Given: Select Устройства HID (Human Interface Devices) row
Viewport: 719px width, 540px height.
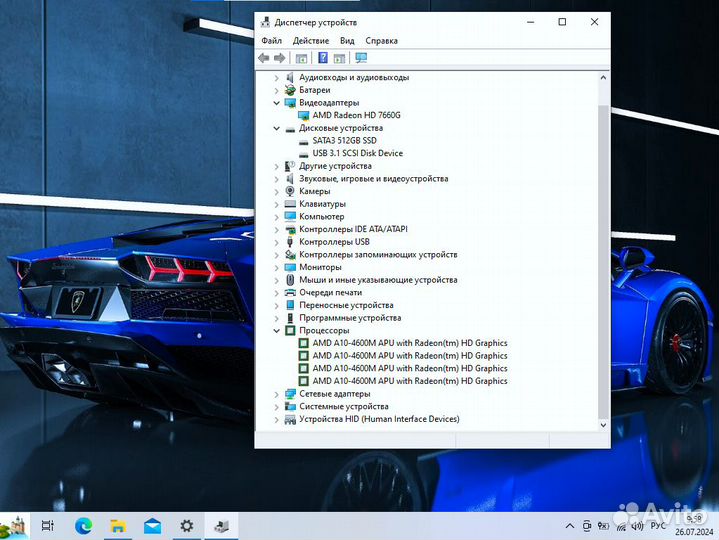Looking at the screenshot, I should point(379,419).
